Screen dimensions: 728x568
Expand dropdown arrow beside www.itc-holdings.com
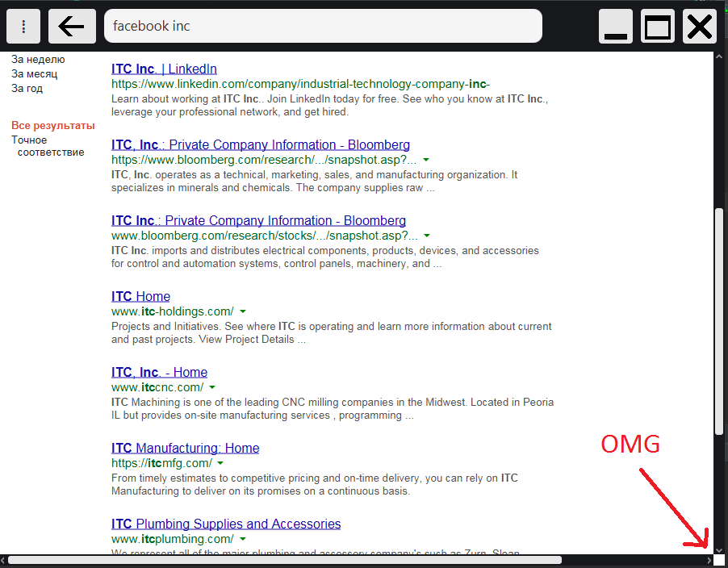(x=243, y=311)
